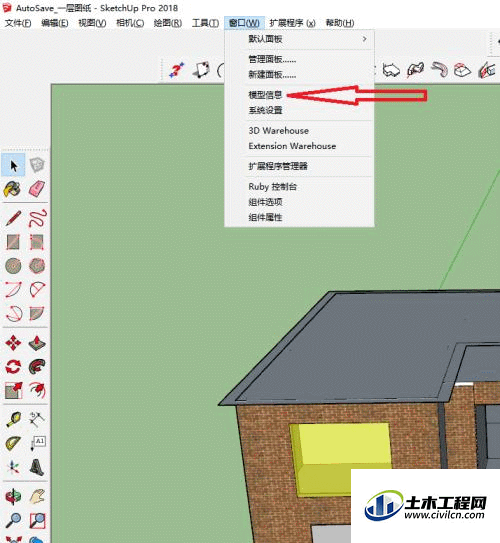
Task: Activate the Protractor tool
Action: pos(13,444)
